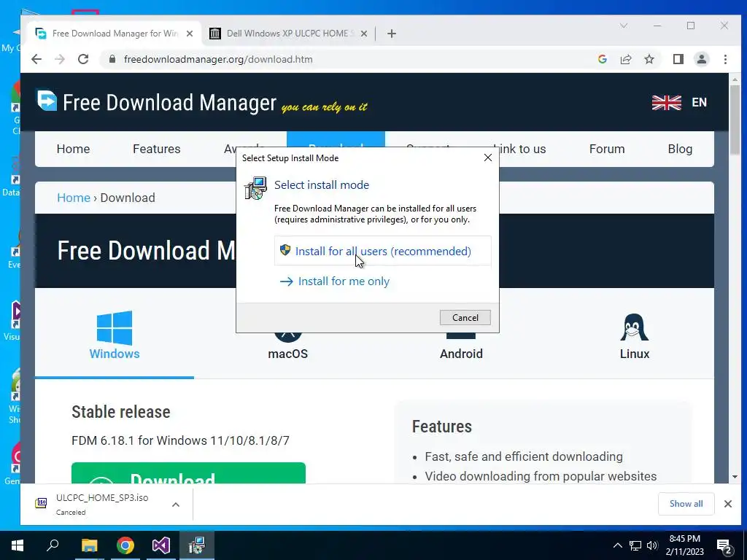Screen dimensions: 747x560
Task: Select Windows platform icon
Action: click(x=115, y=327)
